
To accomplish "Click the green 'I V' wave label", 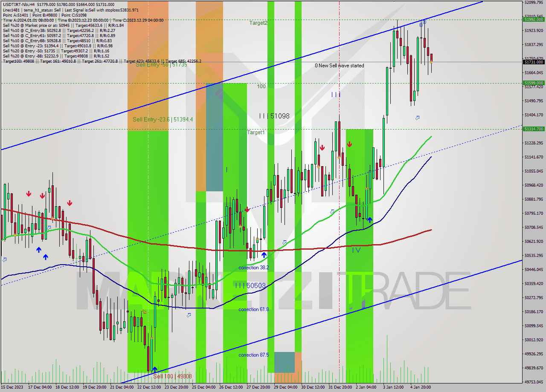I will pyautogui.click(x=356, y=250).
